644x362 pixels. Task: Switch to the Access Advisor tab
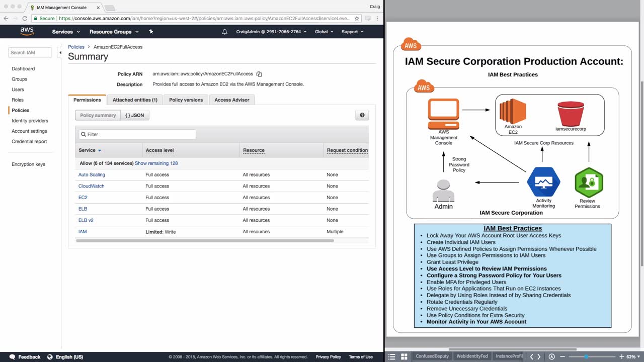[x=232, y=100]
